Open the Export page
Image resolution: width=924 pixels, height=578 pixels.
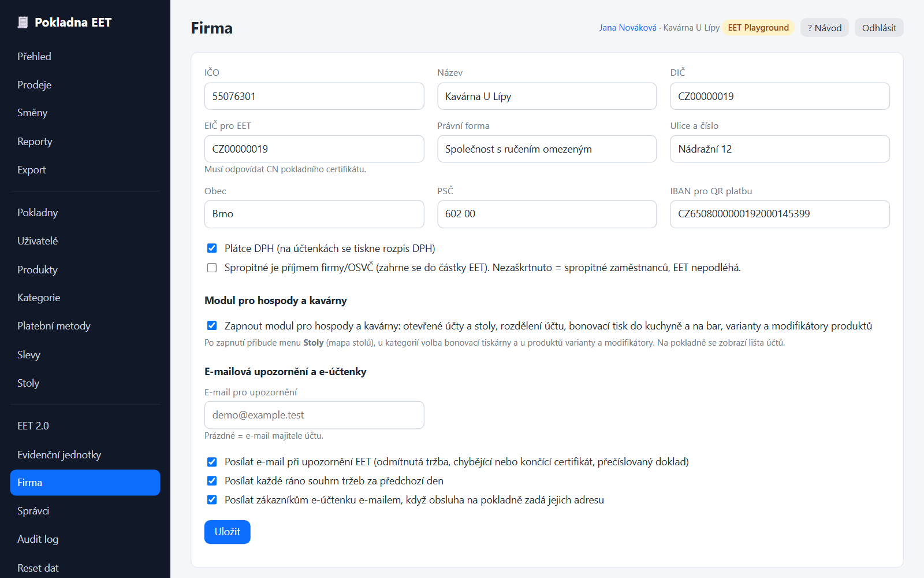(x=85, y=170)
